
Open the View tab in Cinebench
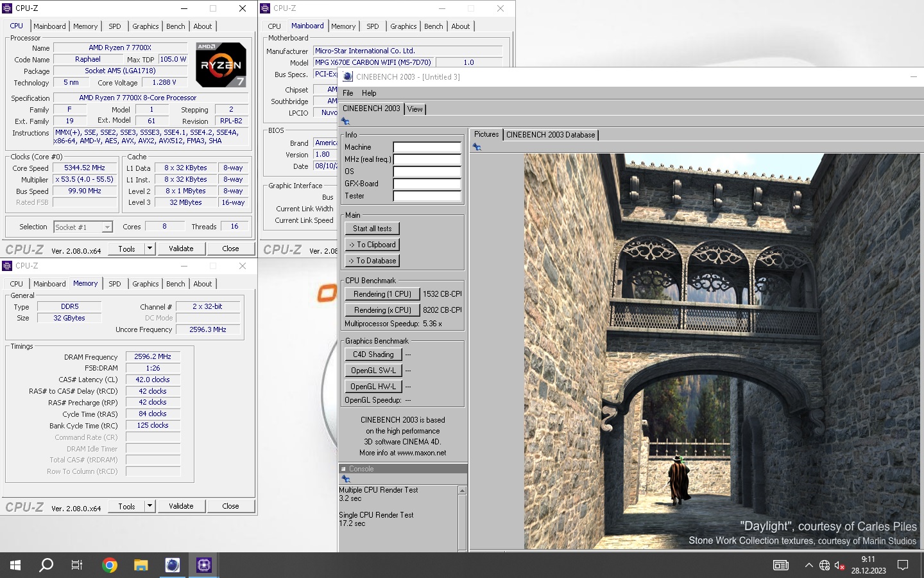click(415, 109)
